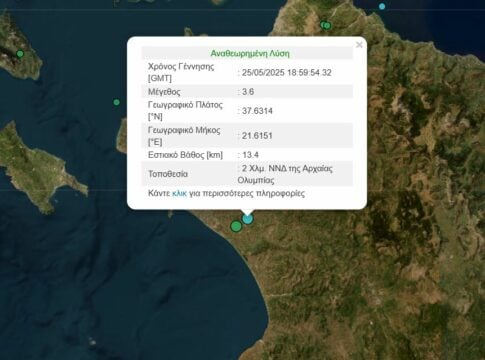
Task: Click the magnitude value 3.6
Action: [248, 92]
